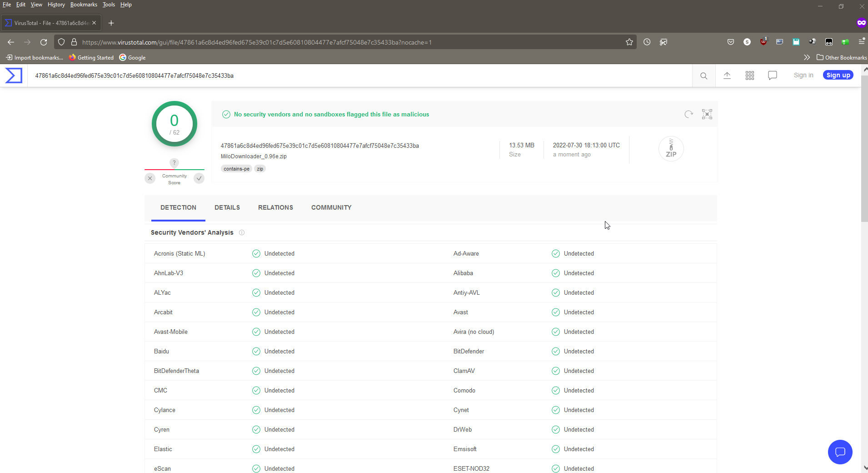Switch to the DETAILS tab
This screenshot has width=868, height=473.
pyautogui.click(x=227, y=207)
